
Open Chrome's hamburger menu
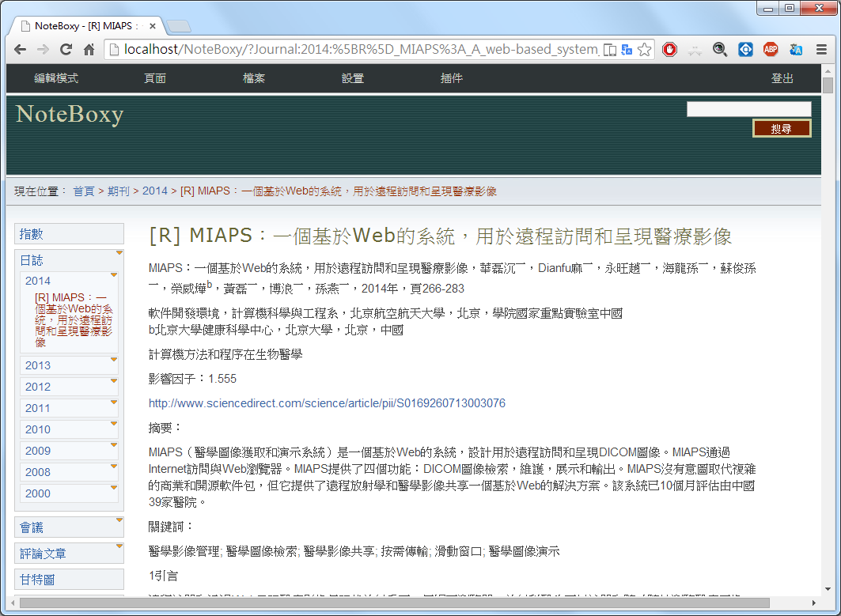[822, 49]
